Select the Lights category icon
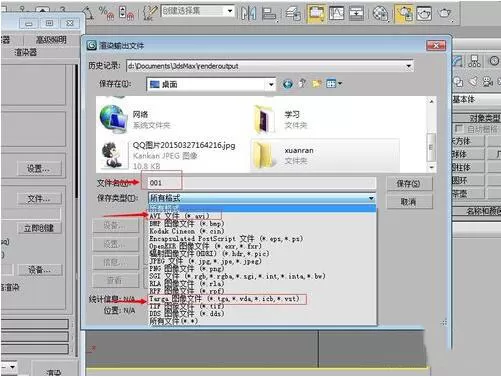This screenshot has height=377, width=501. (473, 81)
